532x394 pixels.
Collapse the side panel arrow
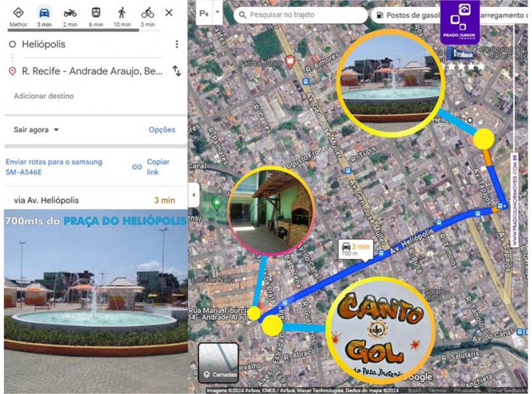click(x=194, y=195)
